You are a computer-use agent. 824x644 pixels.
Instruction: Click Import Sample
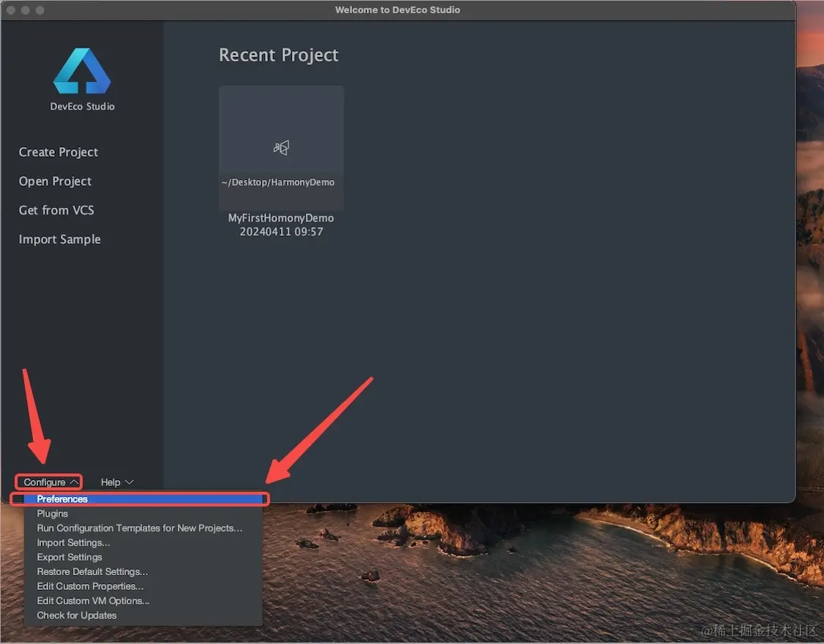tap(59, 239)
